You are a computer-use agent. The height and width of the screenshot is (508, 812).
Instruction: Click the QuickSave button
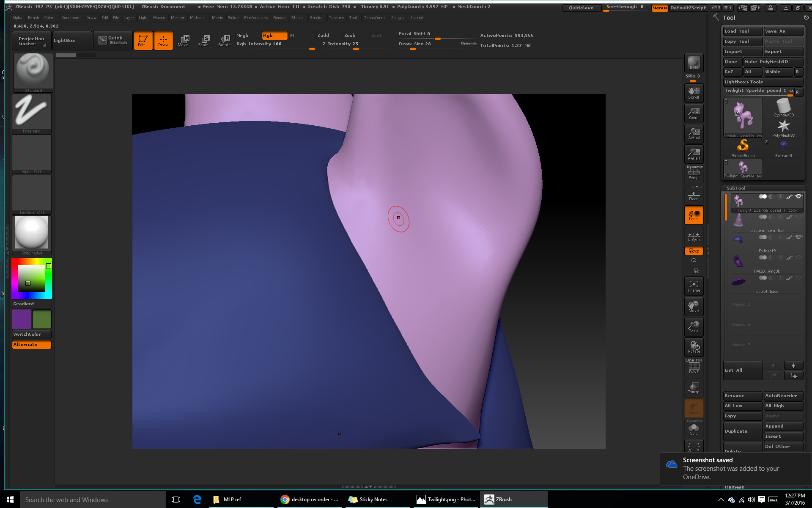coord(581,8)
